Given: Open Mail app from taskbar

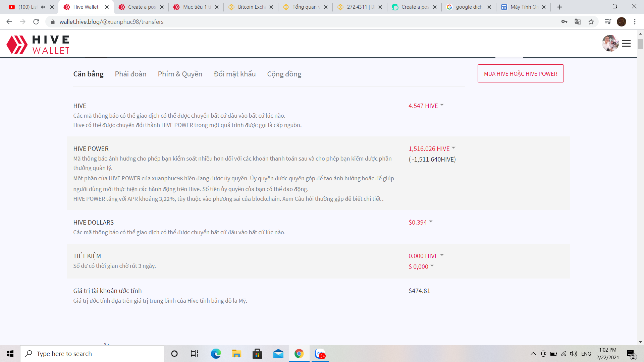Looking at the screenshot, I should [x=278, y=354].
